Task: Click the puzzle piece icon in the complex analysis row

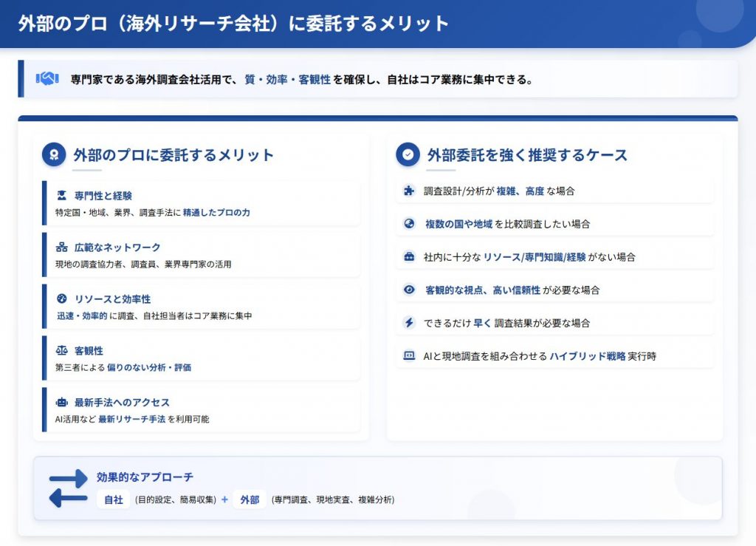Action: tap(409, 191)
